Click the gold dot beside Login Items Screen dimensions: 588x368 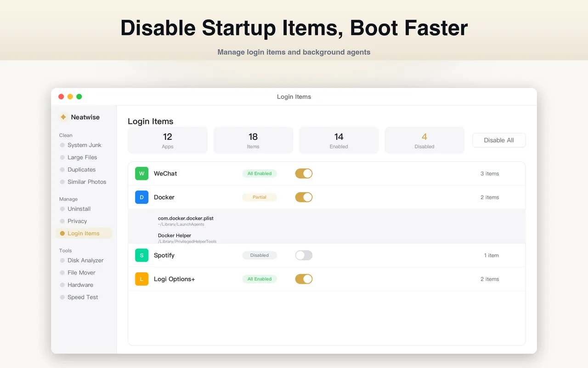(x=62, y=234)
